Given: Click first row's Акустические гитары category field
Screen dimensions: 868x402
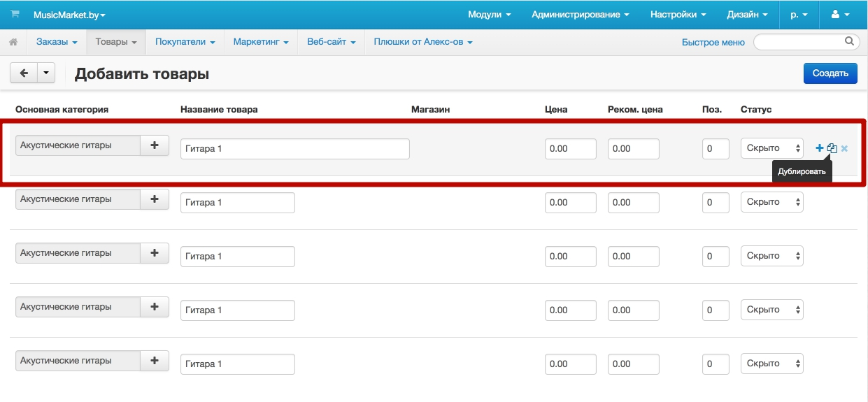Looking at the screenshot, I should coord(78,145).
